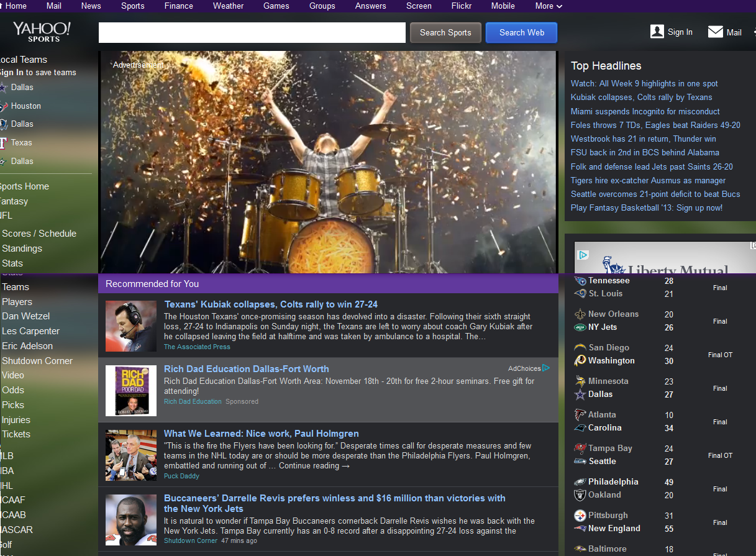Select Finance in the top navigation bar

[179, 6]
